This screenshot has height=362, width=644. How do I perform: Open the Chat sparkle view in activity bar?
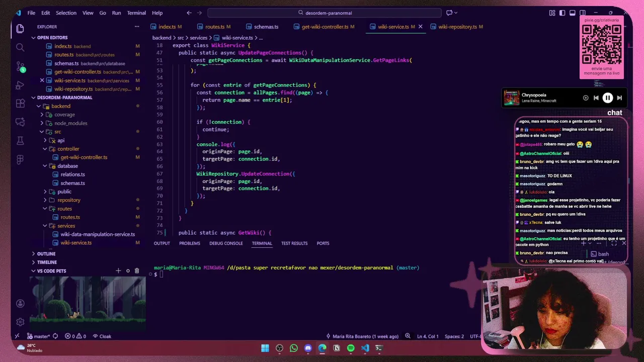20,122
